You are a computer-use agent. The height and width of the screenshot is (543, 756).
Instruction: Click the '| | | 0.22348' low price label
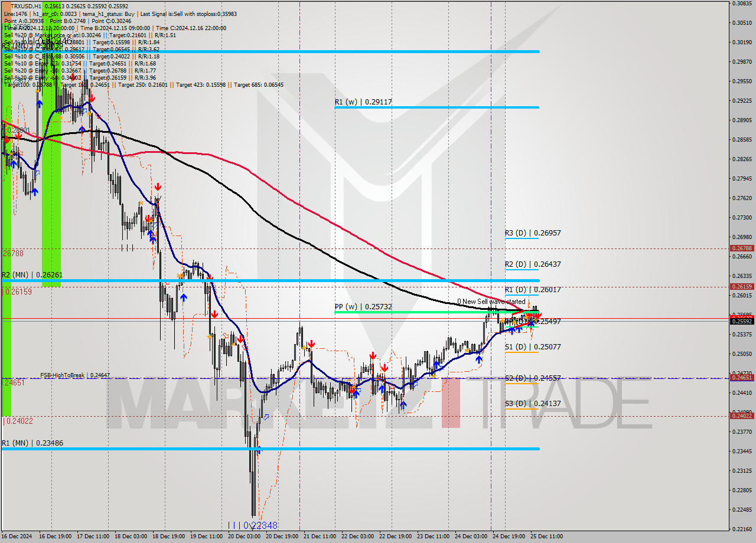[252, 525]
